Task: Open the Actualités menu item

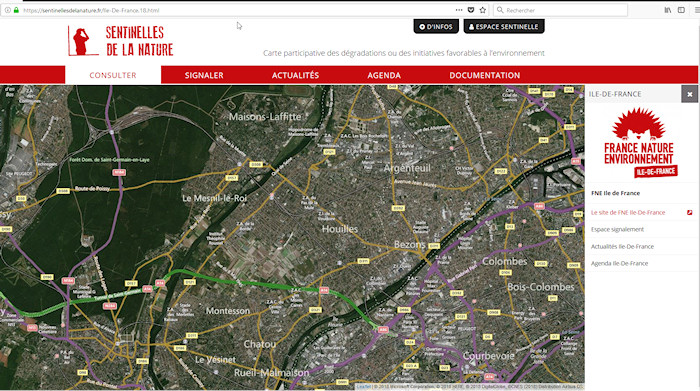Action: [295, 75]
